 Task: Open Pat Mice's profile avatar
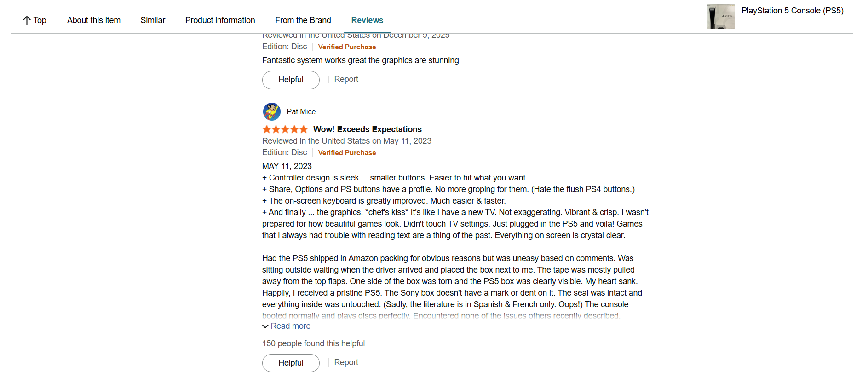click(271, 111)
